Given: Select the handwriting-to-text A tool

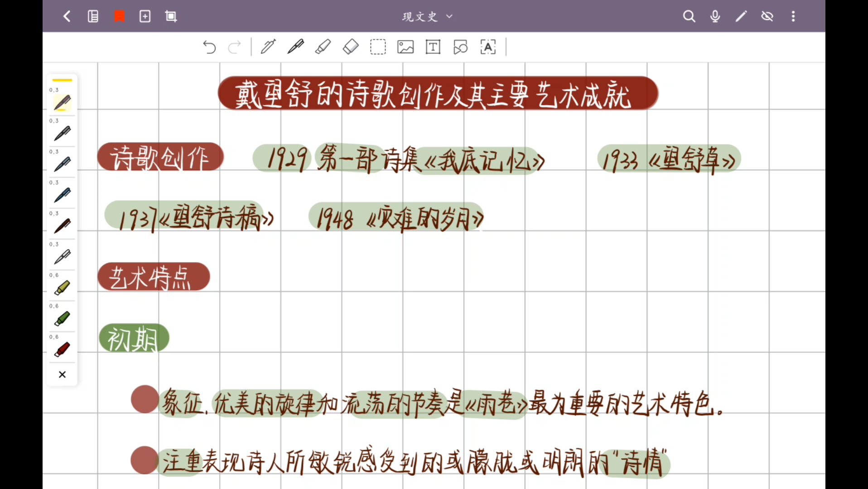Looking at the screenshot, I should coord(488,47).
